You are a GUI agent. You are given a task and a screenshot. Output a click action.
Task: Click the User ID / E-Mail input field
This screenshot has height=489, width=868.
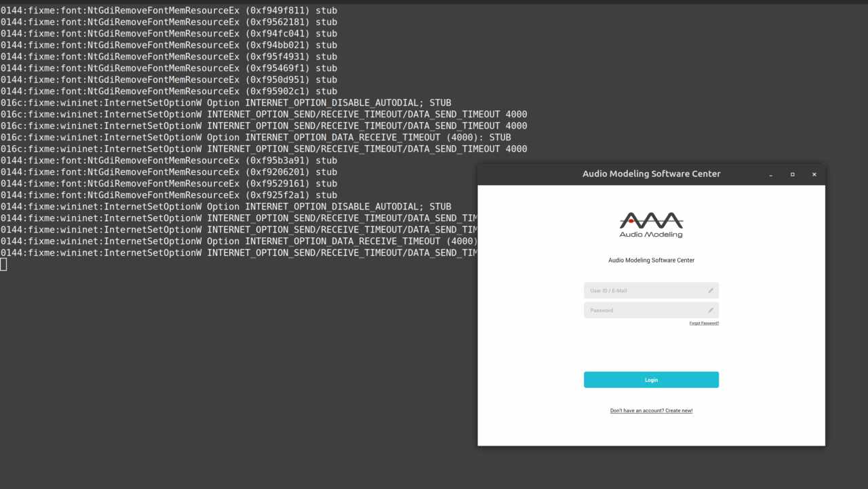(x=651, y=290)
